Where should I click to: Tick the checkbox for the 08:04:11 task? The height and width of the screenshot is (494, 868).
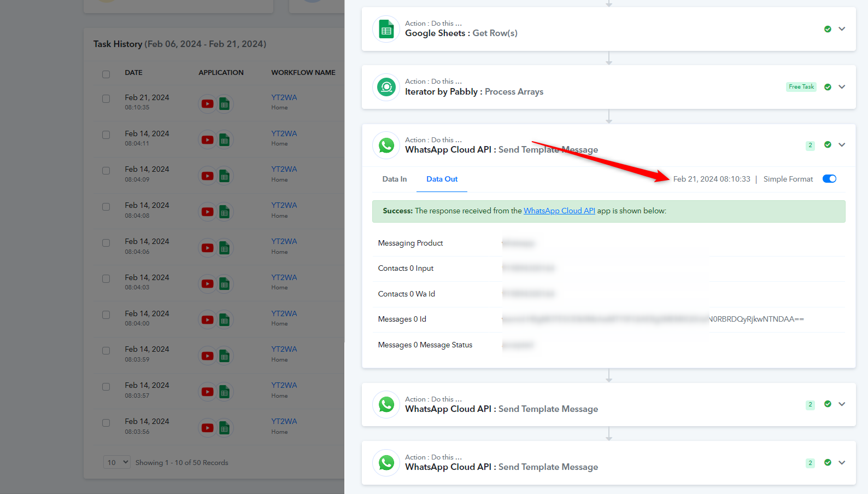106,135
